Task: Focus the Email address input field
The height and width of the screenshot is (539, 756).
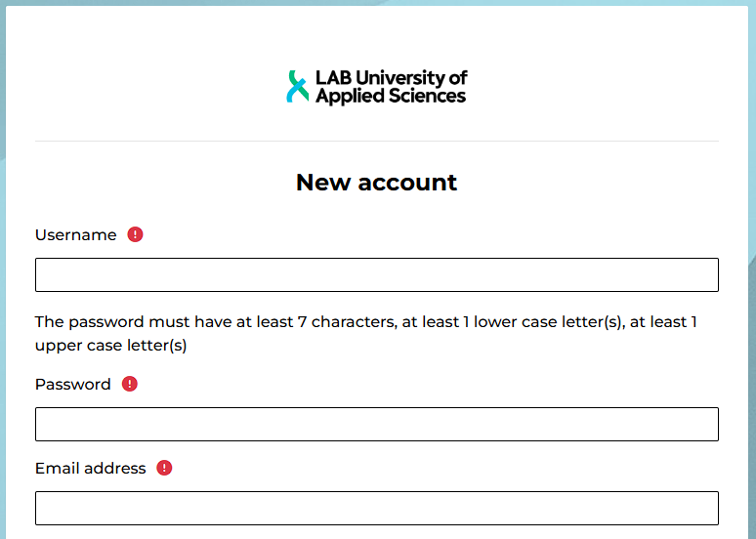Action: click(x=377, y=509)
